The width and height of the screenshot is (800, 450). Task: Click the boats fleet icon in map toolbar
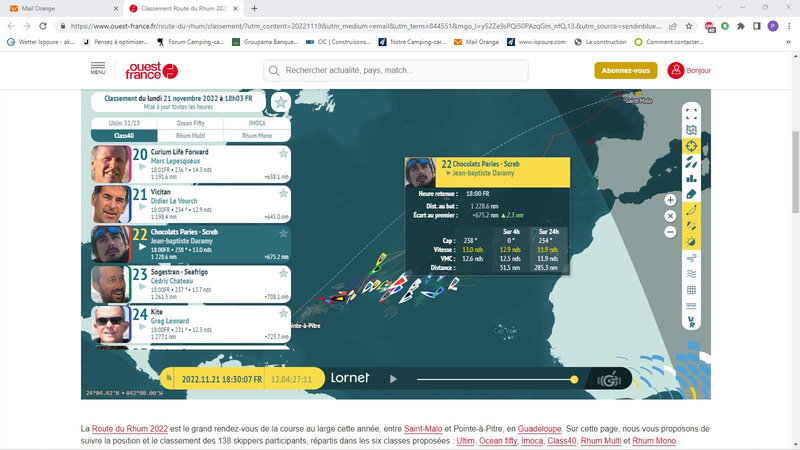point(691,163)
